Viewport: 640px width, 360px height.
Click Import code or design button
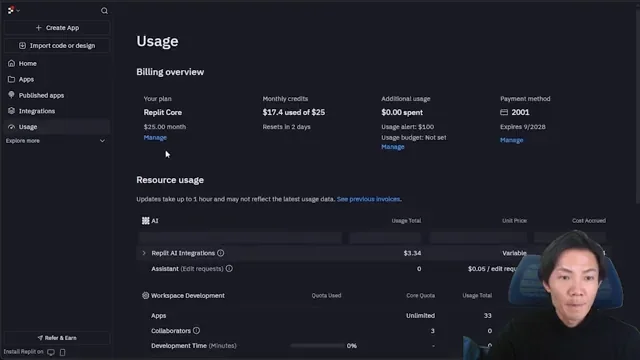57,46
